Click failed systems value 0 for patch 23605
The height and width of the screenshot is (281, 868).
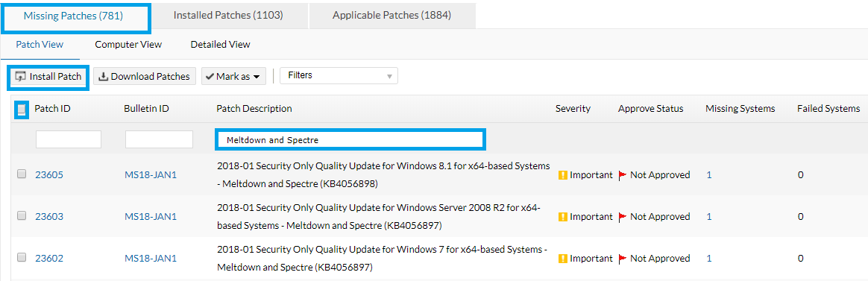(800, 175)
